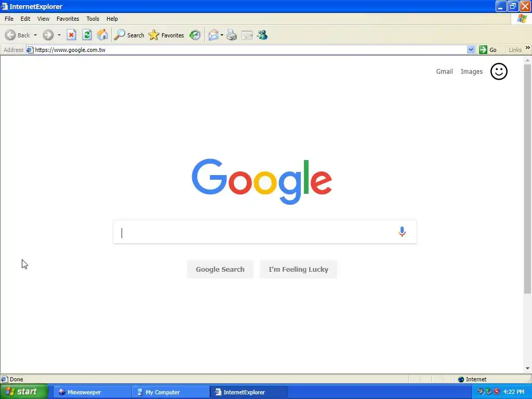Click the microphone voice search icon

tap(402, 232)
